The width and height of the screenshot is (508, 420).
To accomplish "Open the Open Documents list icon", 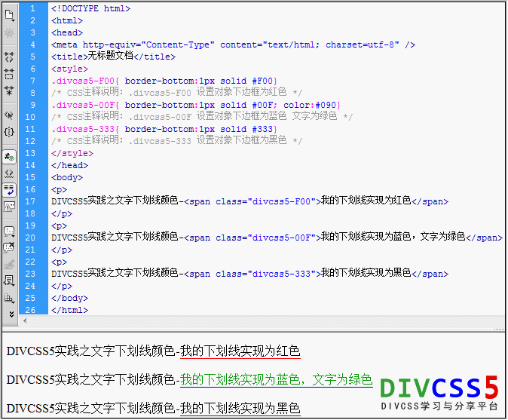I will click(x=9, y=15).
